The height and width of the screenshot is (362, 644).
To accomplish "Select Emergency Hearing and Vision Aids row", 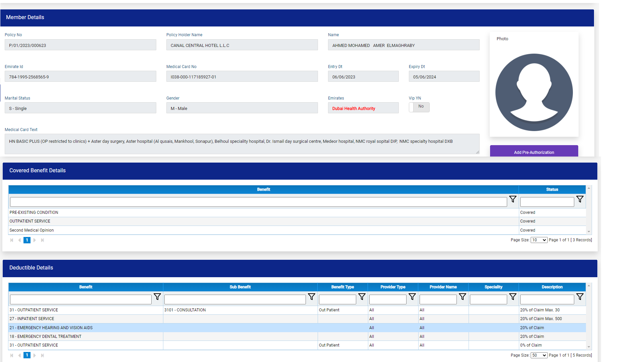I will pos(51,328).
